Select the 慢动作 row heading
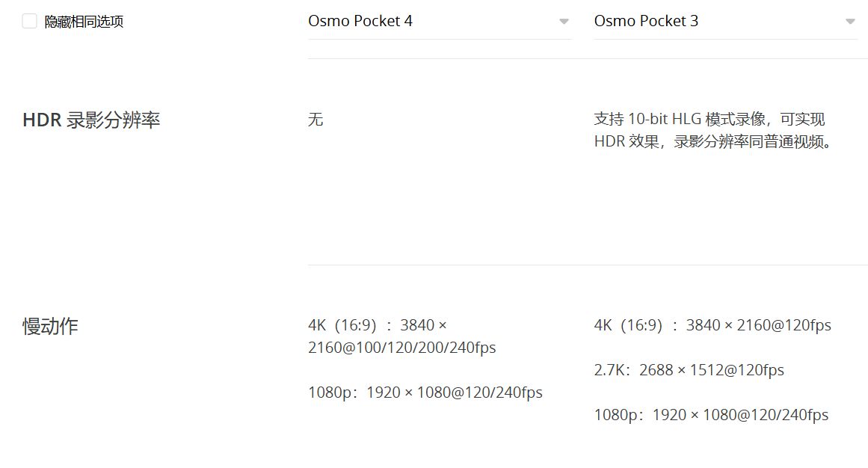The width and height of the screenshot is (868, 468). point(50,326)
